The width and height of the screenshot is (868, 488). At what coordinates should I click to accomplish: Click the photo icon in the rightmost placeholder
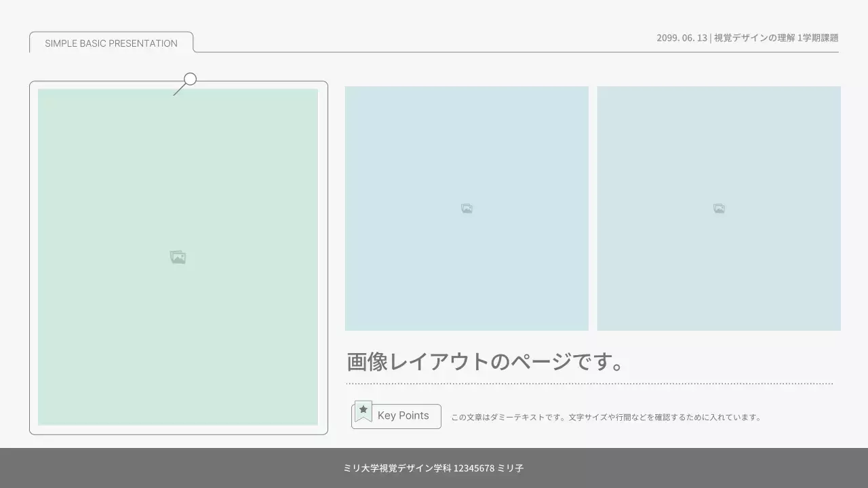(719, 208)
